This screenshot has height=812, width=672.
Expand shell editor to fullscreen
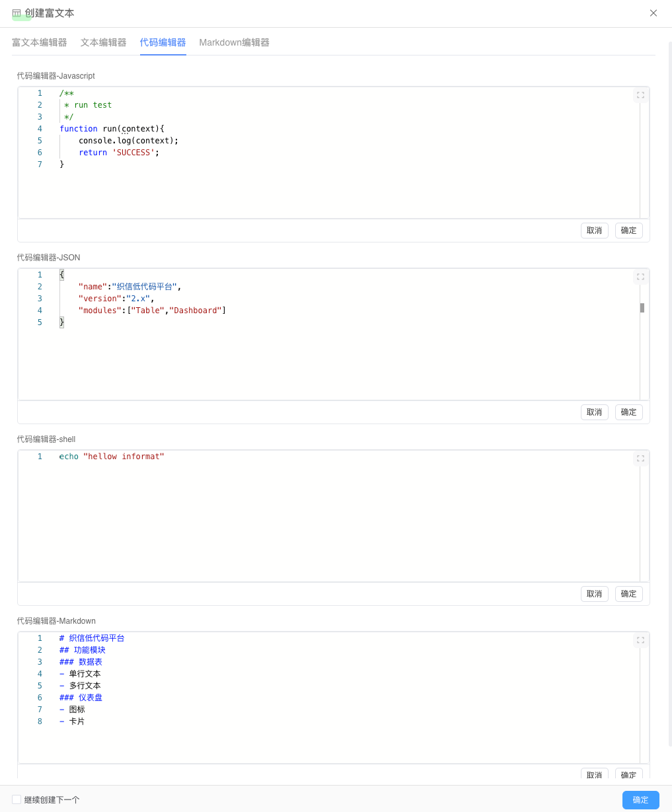(640, 459)
